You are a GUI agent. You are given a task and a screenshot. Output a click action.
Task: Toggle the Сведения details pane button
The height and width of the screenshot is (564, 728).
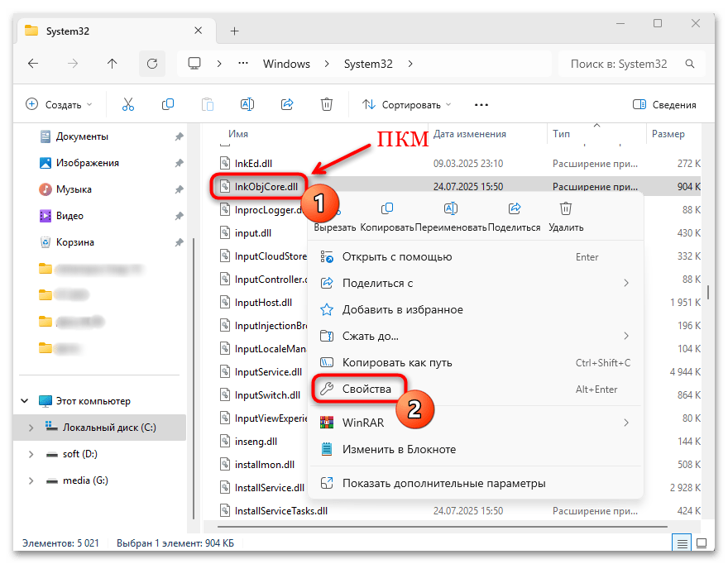pos(664,105)
